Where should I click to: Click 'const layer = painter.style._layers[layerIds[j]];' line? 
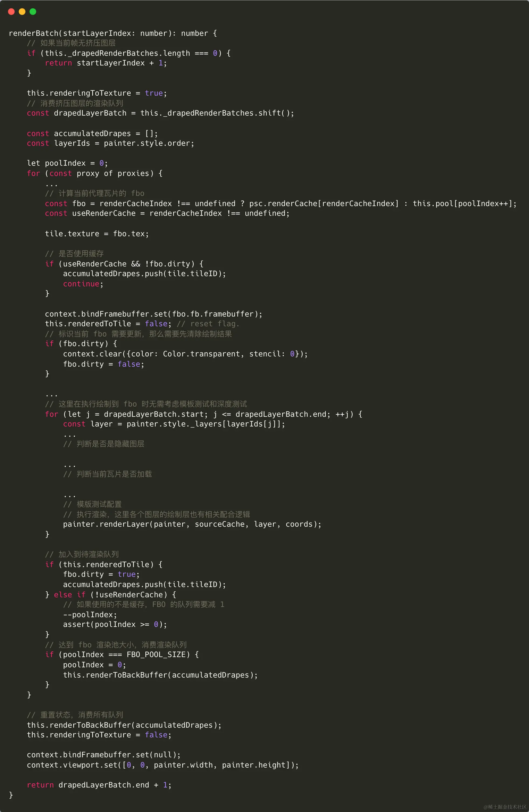(174, 424)
